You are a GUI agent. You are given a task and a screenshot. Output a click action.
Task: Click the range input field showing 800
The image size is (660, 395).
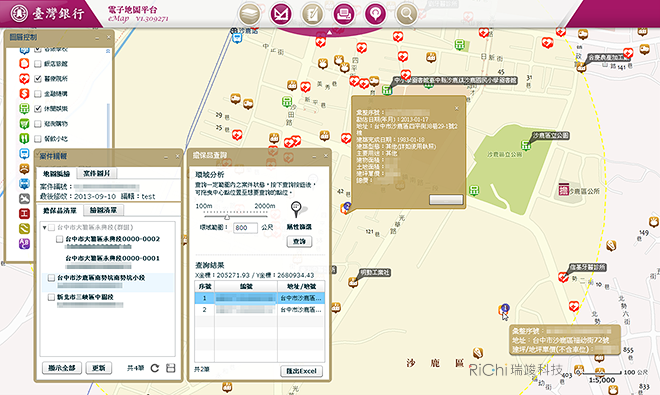[245, 228]
